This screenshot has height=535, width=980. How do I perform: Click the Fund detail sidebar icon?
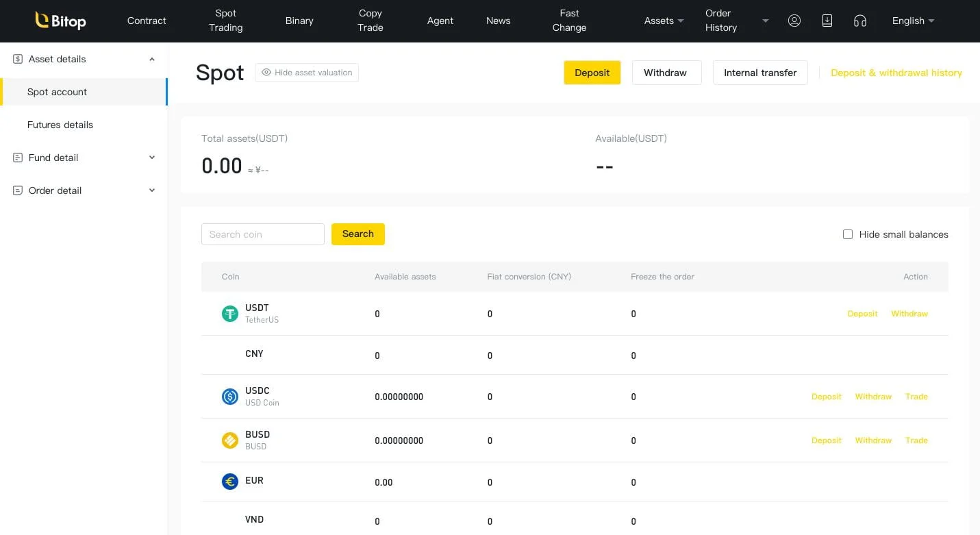pos(18,158)
